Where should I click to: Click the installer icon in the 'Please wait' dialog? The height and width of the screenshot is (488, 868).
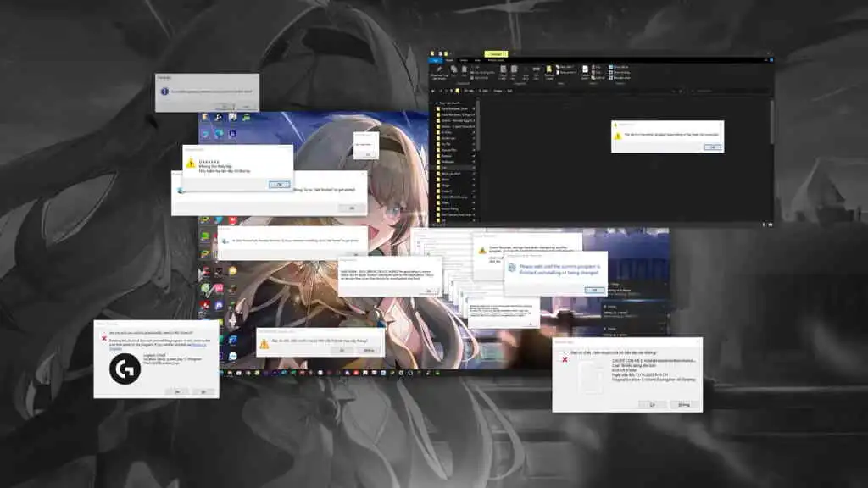coord(511,267)
